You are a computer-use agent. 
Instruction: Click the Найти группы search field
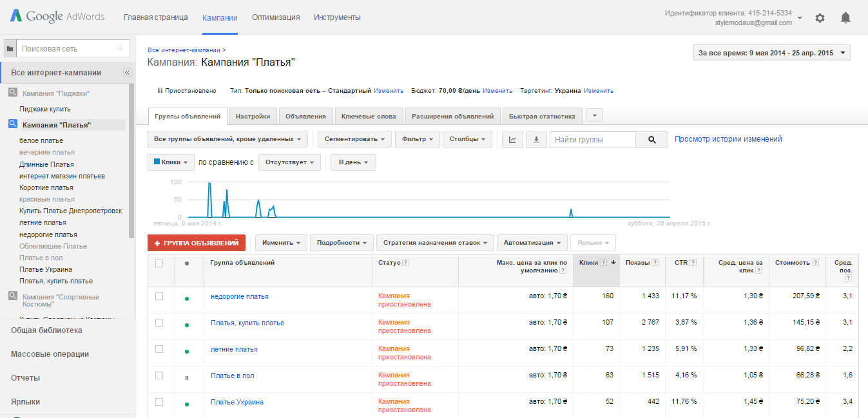coord(593,139)
